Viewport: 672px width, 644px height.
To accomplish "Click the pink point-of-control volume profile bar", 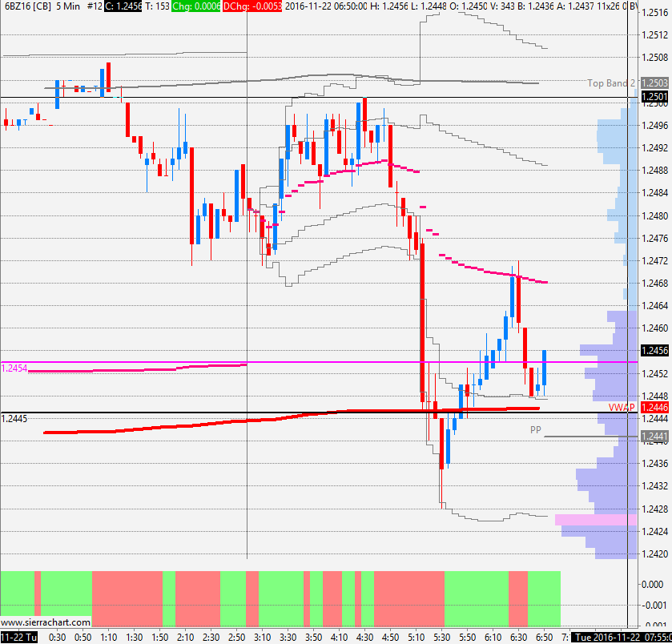I will (x=596, y=520).
